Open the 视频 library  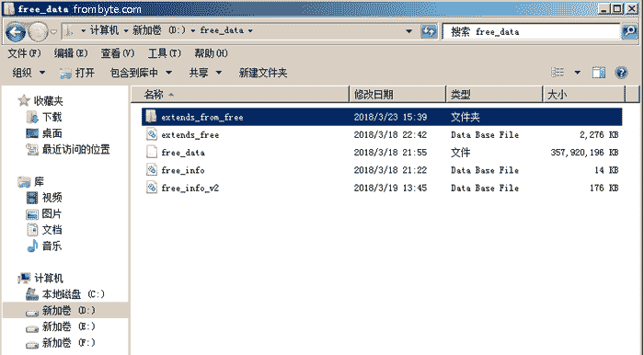coord(52,198)
